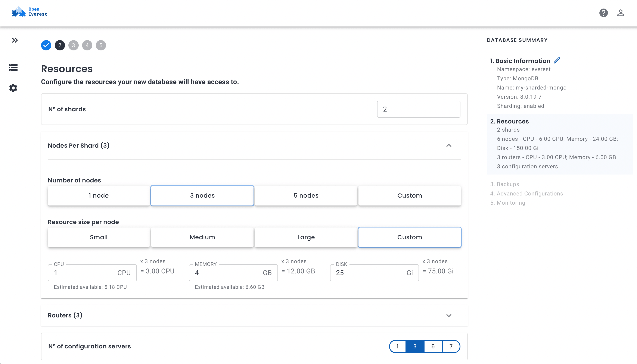Viewport: 637px width, 364px height.
Task: Click 1. Basic Information summary heading
Action: (x=520, y=61)
